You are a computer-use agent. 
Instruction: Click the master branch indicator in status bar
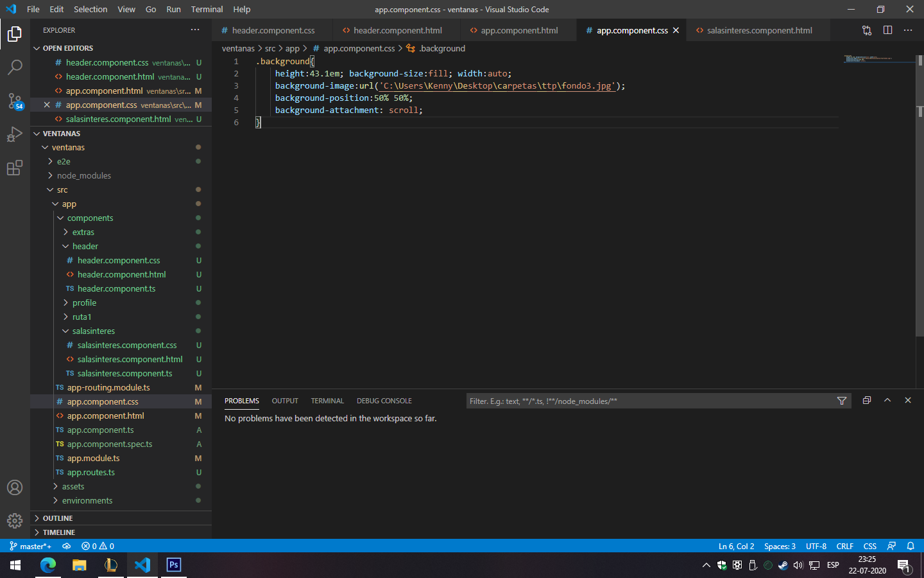click(x=30, y=546)
